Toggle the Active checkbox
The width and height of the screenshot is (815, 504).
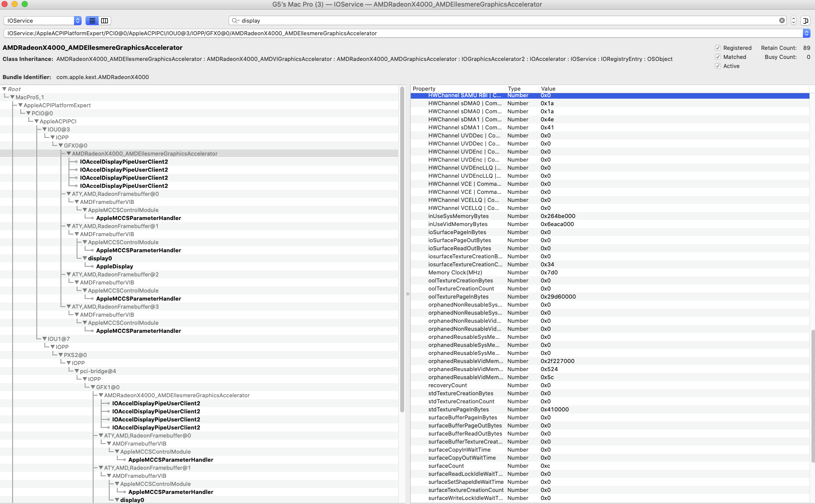[x=718, y=66]
